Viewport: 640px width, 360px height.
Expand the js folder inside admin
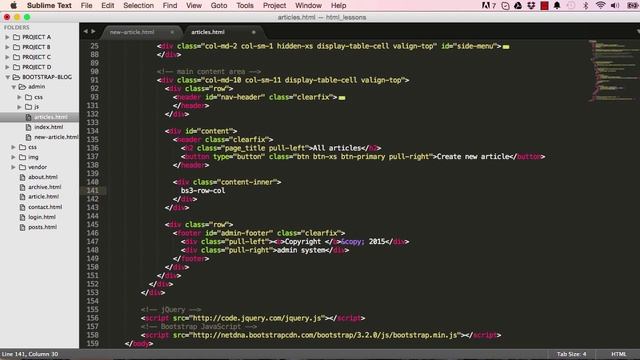pyautogui.click(x=19, y=107)
